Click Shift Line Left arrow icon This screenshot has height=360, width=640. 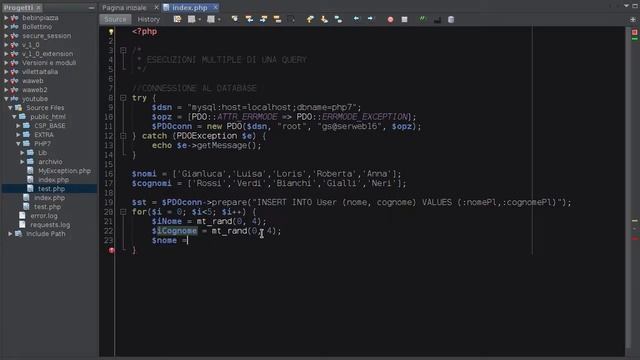pyautogui.click(x=356, y=19)
